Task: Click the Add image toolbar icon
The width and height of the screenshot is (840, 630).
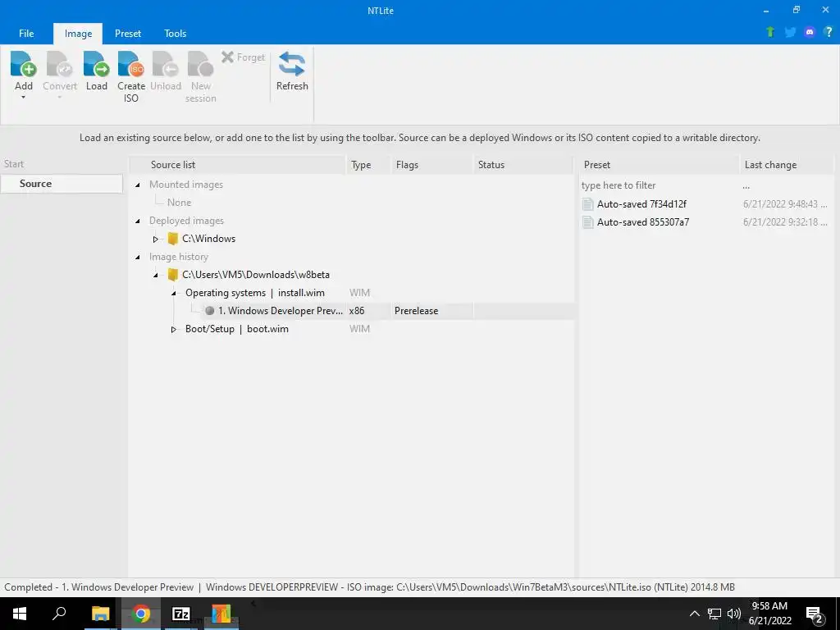Action: tap(23, 64)
